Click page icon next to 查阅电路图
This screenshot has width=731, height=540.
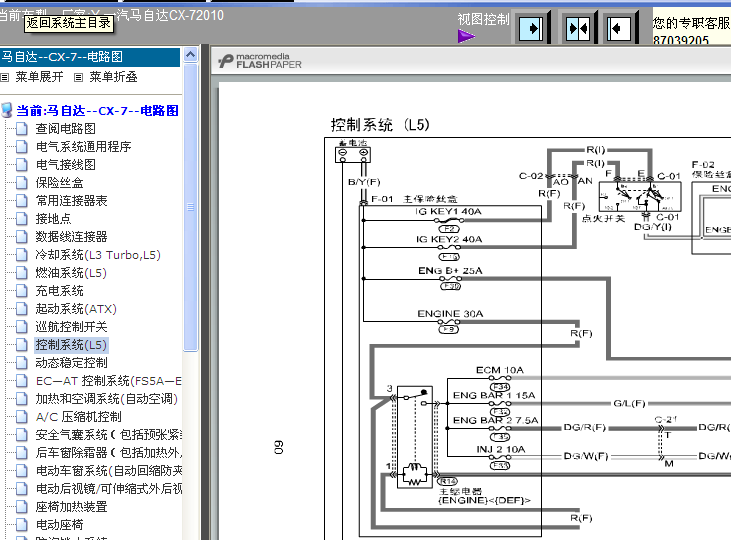(x=22, y=129)
